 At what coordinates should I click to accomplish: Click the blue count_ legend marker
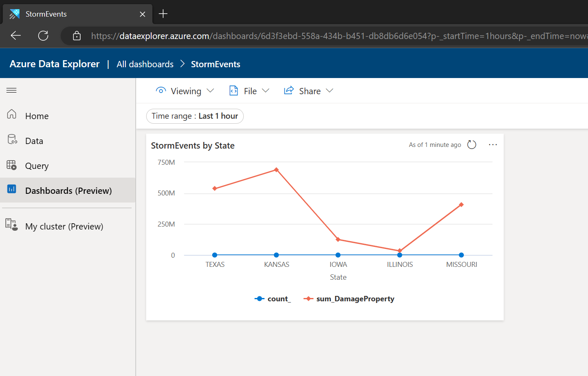pyautogui.click(x=260, y=299)
